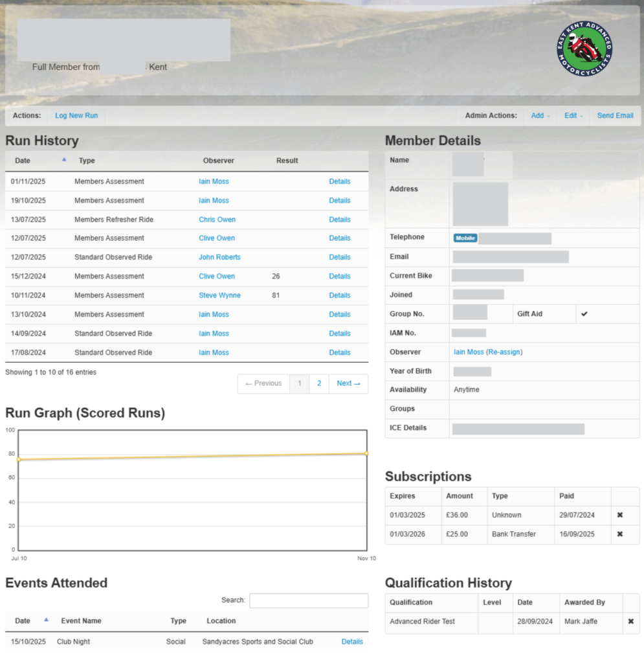This screenshot has width=644, height=667.
Task: Go to page 2 of run history
Action: click(318, 383)
